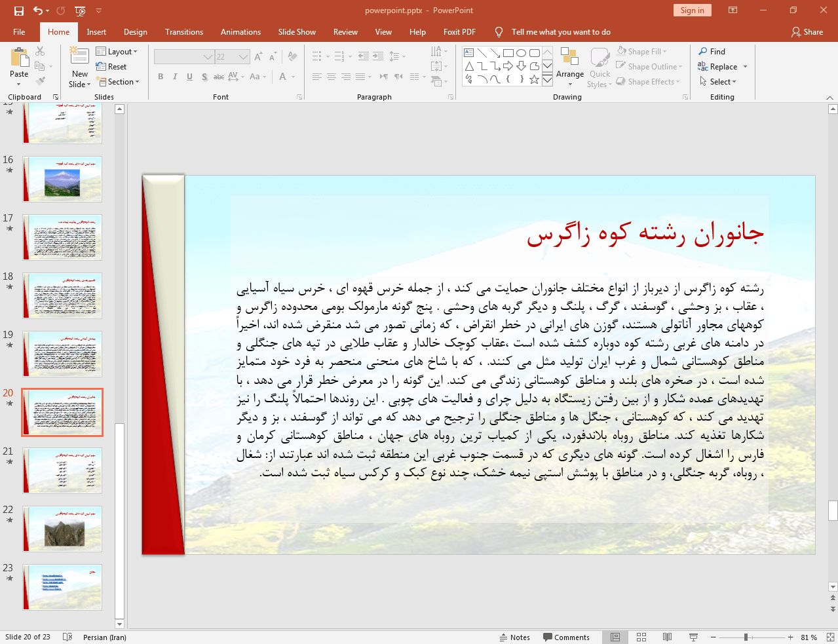The image size is (838, 644).
Task: Open the Customize Quick Access Toolbar arrow
Action: point(99,10)
